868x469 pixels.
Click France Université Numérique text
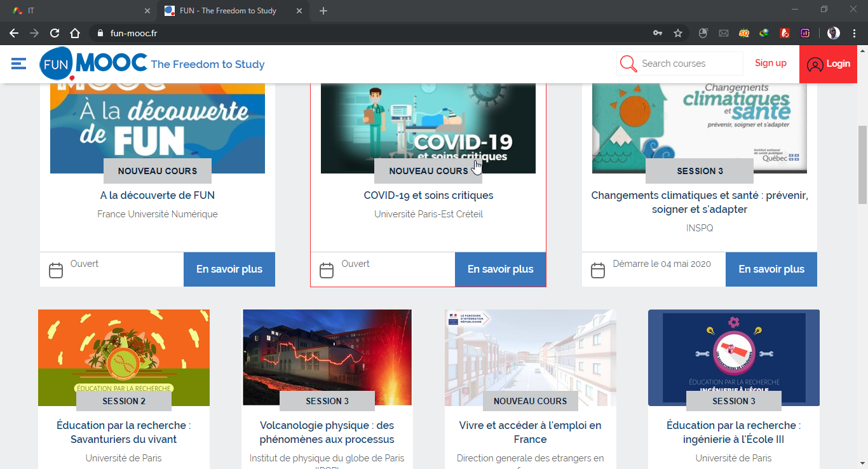click(x=158, y=214)
